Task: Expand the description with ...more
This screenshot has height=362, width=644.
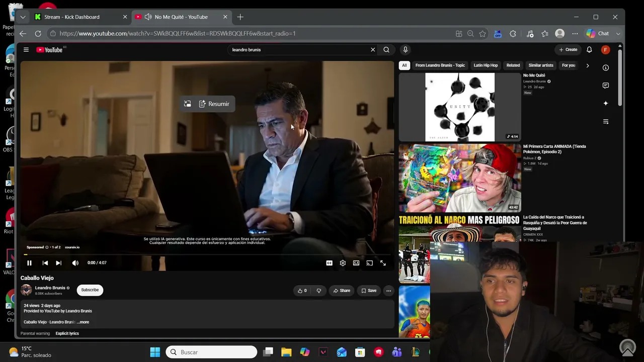Action: (84, 322)
